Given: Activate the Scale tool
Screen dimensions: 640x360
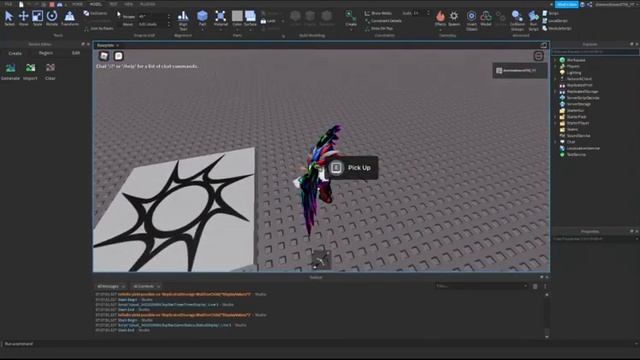Looking at the screenshot, I should tap(37, 18).
